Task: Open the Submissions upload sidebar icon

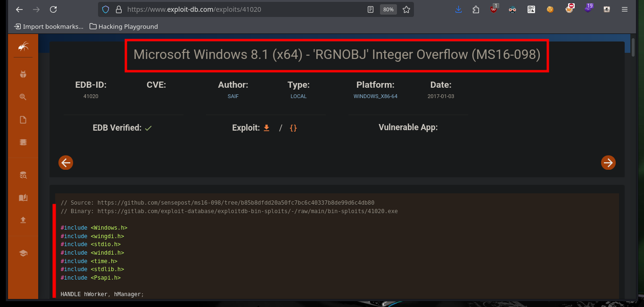Action: 23,220
